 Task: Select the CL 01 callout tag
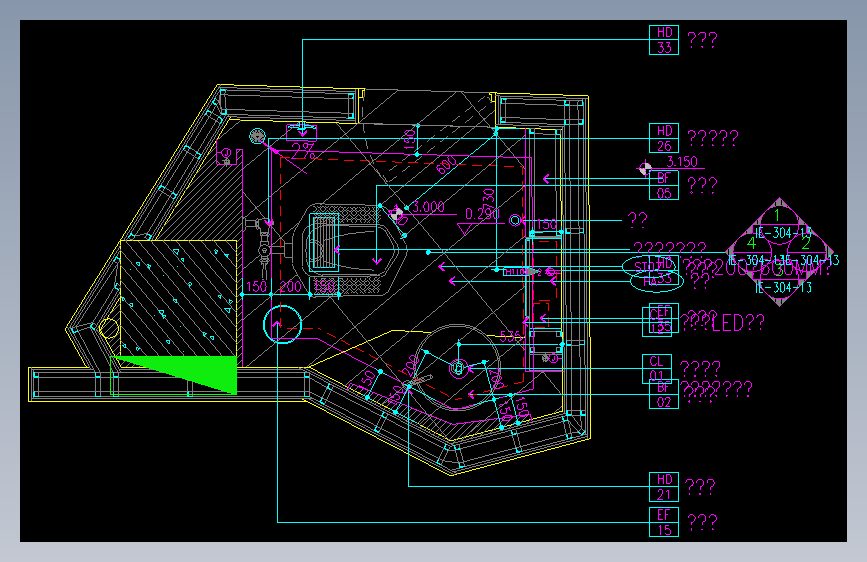pyautogui.click(x=656, y=368)
